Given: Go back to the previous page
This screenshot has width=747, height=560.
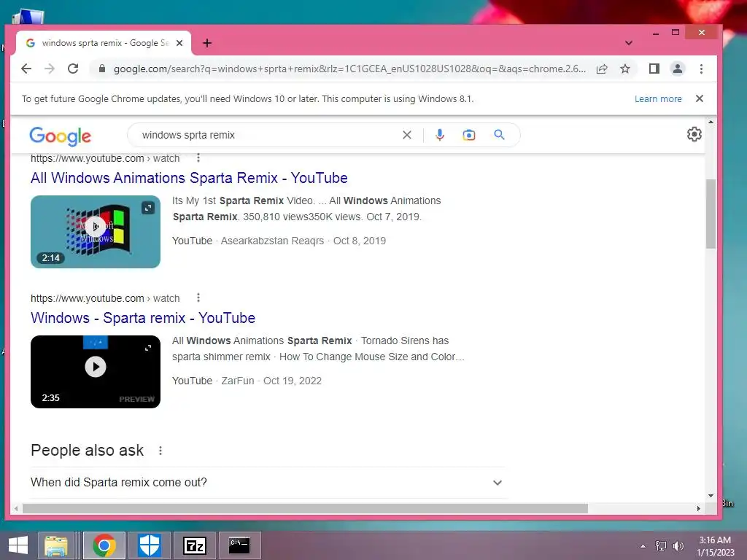Looking at the screenshot, I should pyautogui.click(x=26, y=69).
